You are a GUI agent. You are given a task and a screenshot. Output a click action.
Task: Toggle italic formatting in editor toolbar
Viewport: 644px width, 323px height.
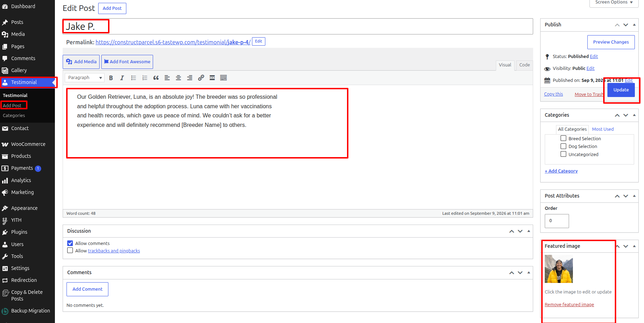pos(122,78)
